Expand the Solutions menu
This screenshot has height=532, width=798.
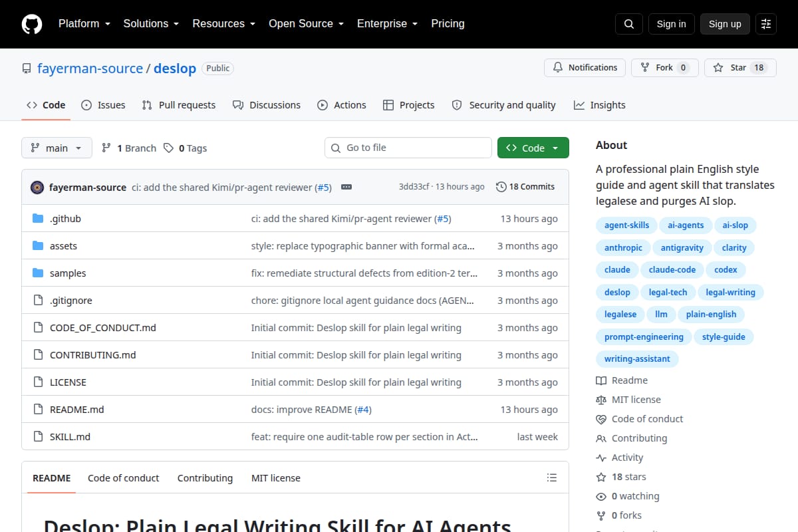(x=151, y=23)
